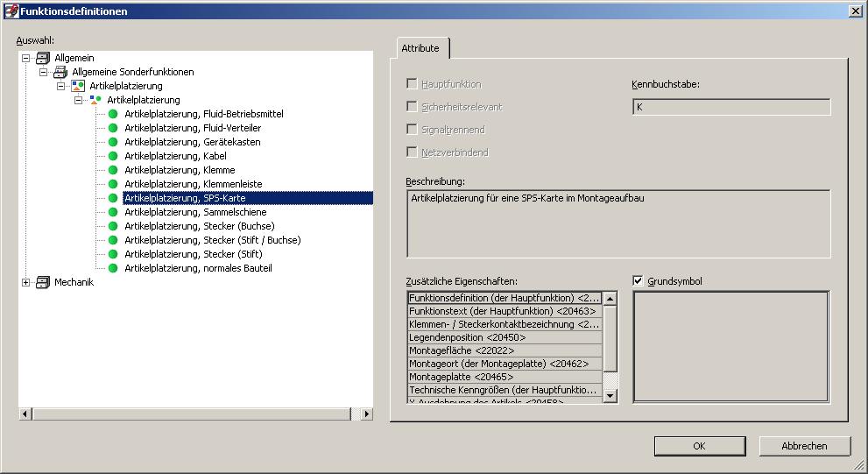The image size is (868, 474).
Task: Confirm with the OK button
Action: [x=700, y=446]
